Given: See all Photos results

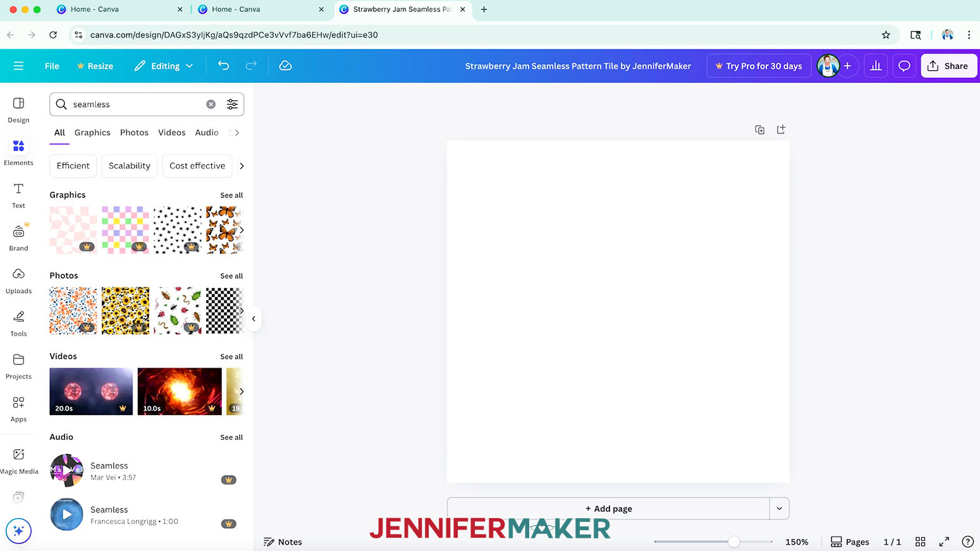Looking at the screenshot, I should pos(231,276).
